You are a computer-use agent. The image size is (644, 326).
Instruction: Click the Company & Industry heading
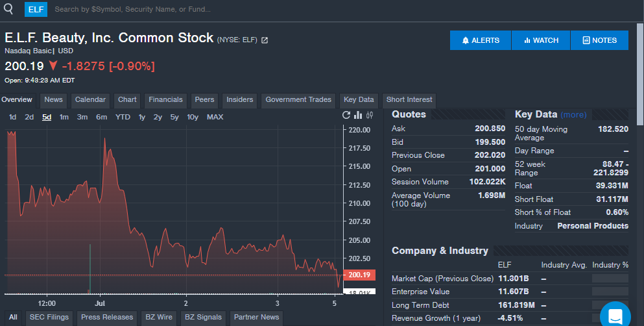(440, 251)
